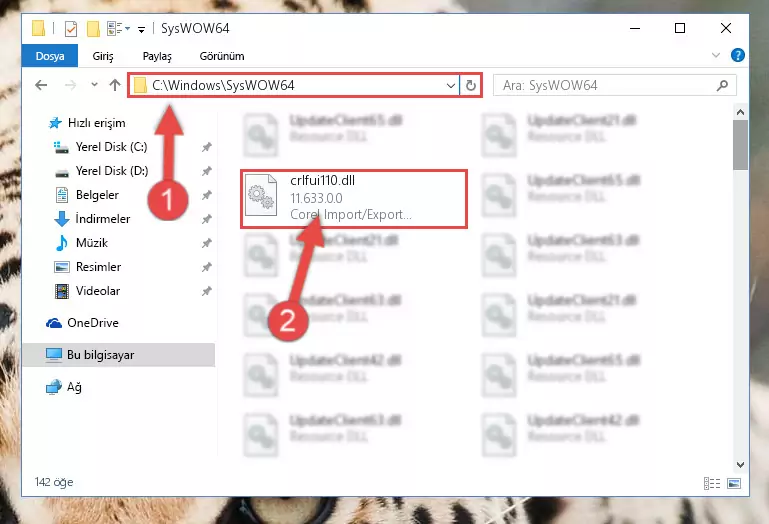The height and width of the screenshot is (524, 769).
Task: Click pin icon next to Belgeler
Action: point(206,195)
